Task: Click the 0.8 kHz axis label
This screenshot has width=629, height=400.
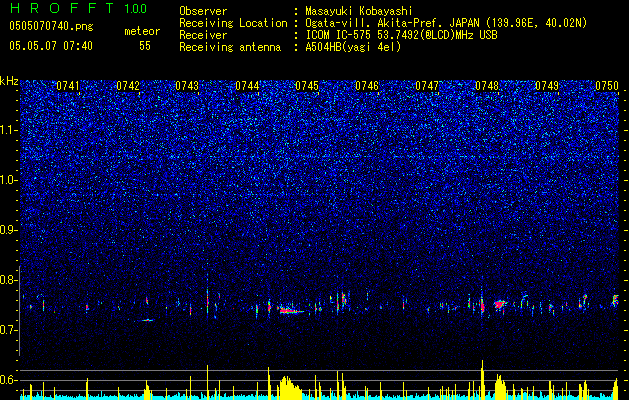Action: click(9, 280)
